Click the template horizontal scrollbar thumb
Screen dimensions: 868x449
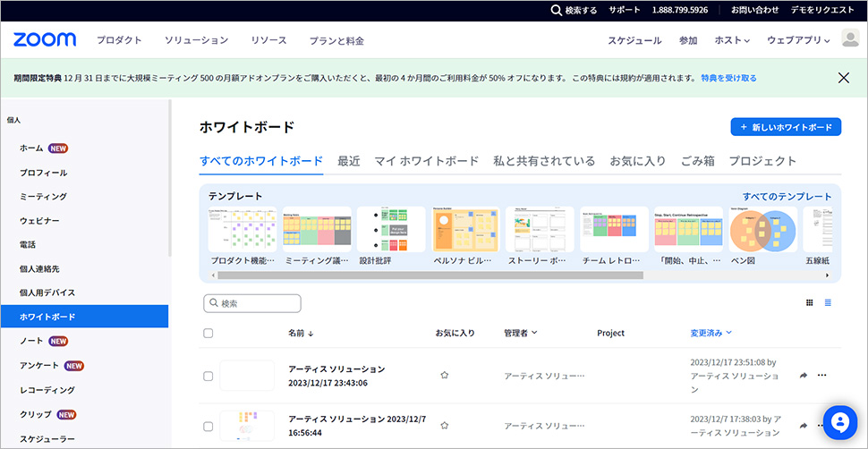430,275
